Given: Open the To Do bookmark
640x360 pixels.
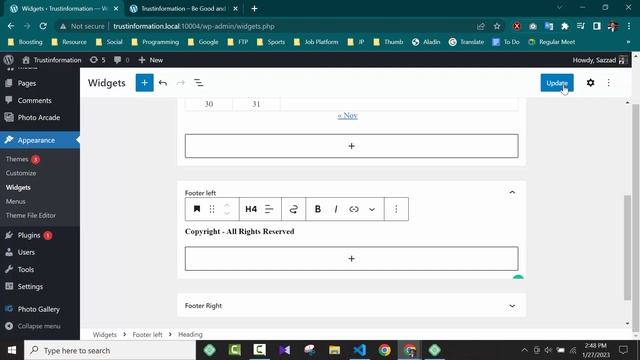Looking at the screenshot, I should (506, 42).
